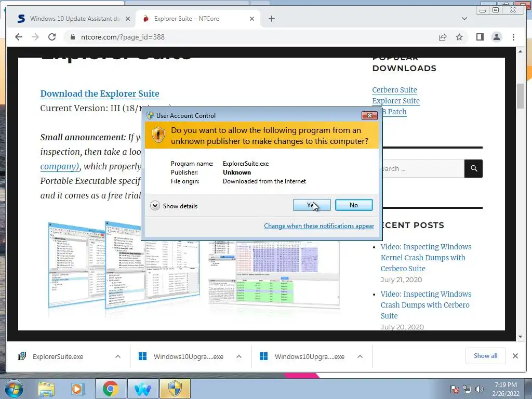This screenshot has width=532, height=399.
Task: Click the site lock icon
Action: coord(73,37)
